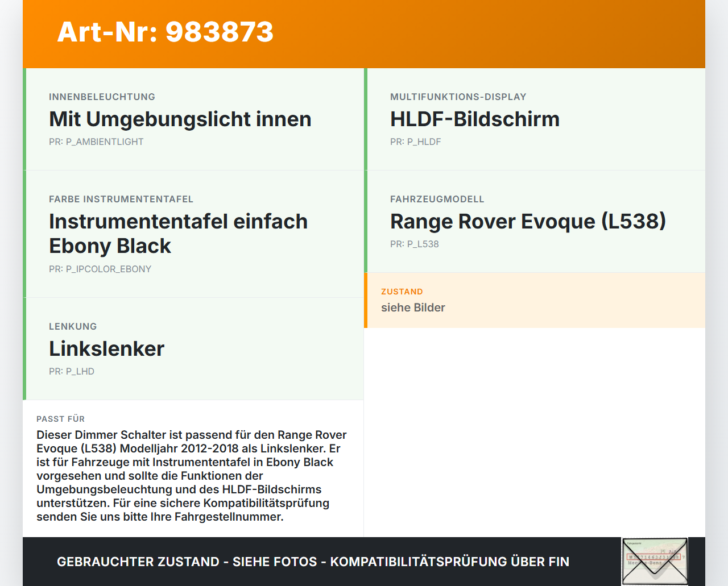Toggle the green bar next to LENKUNG
This screenshot has height=586, width=728.
pos(24,348)
